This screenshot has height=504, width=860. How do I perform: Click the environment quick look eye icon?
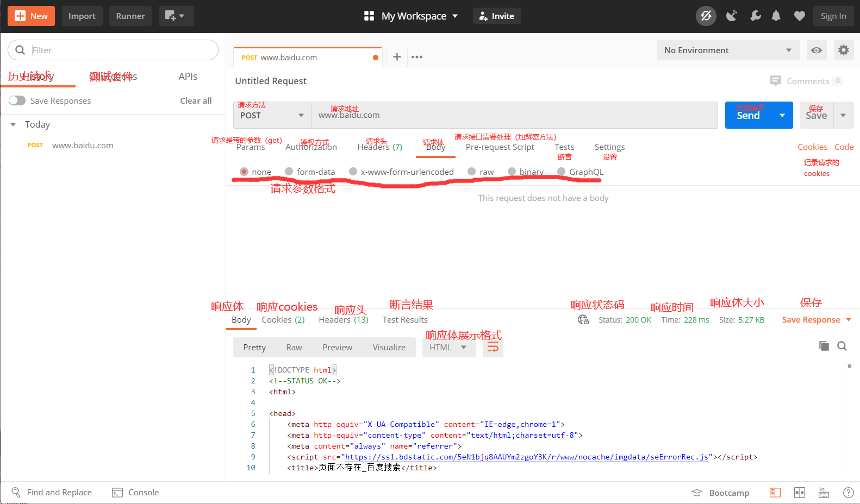point(817,50)
